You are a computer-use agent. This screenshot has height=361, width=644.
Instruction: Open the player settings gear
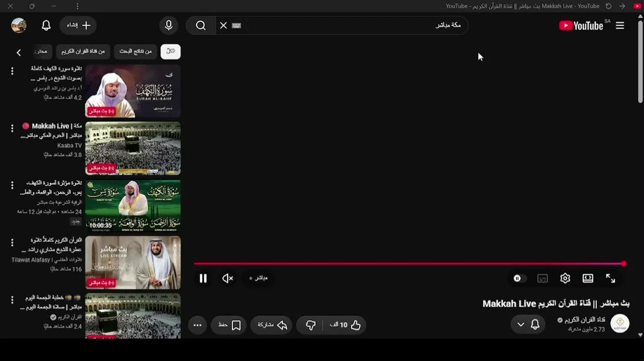click(x=565, y=278)
